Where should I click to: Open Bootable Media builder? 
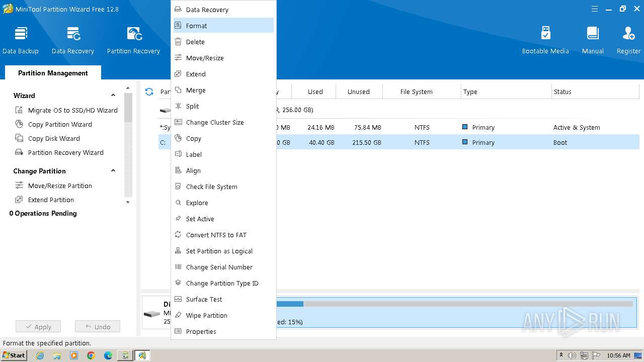tap(545, 40)
